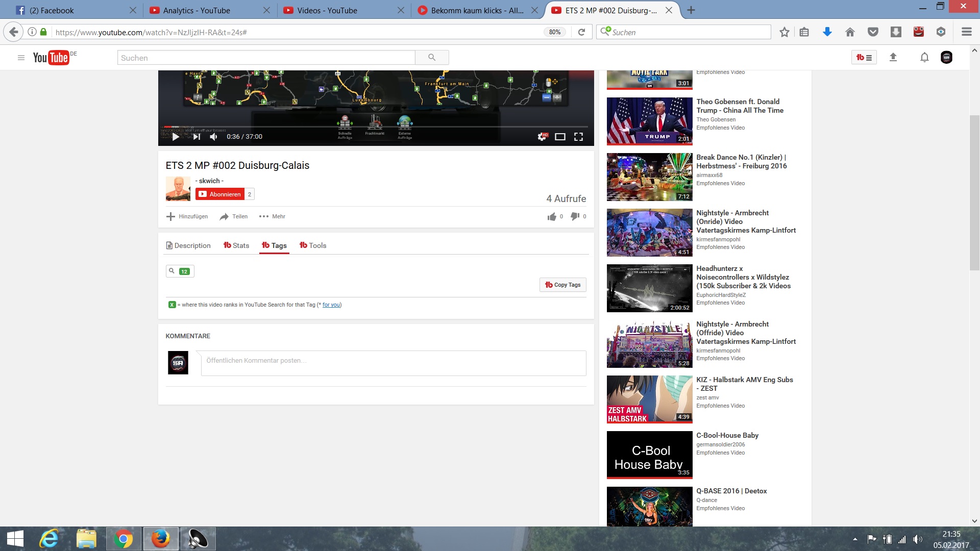
Task: Open the TubeBuddy Tools tab
Action: coord(313,245)
